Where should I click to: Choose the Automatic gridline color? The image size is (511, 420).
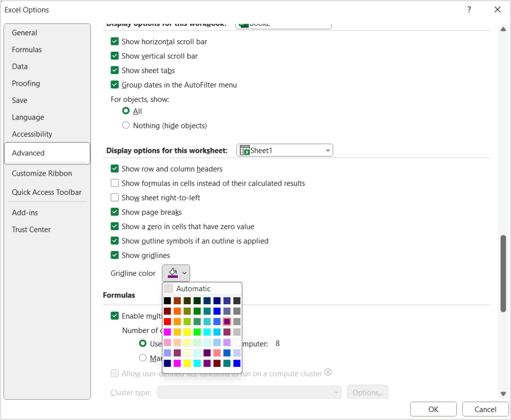click(x=202, y=288)
